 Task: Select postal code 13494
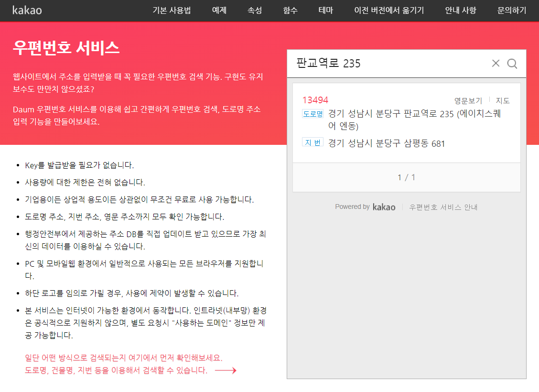[315, 100]
